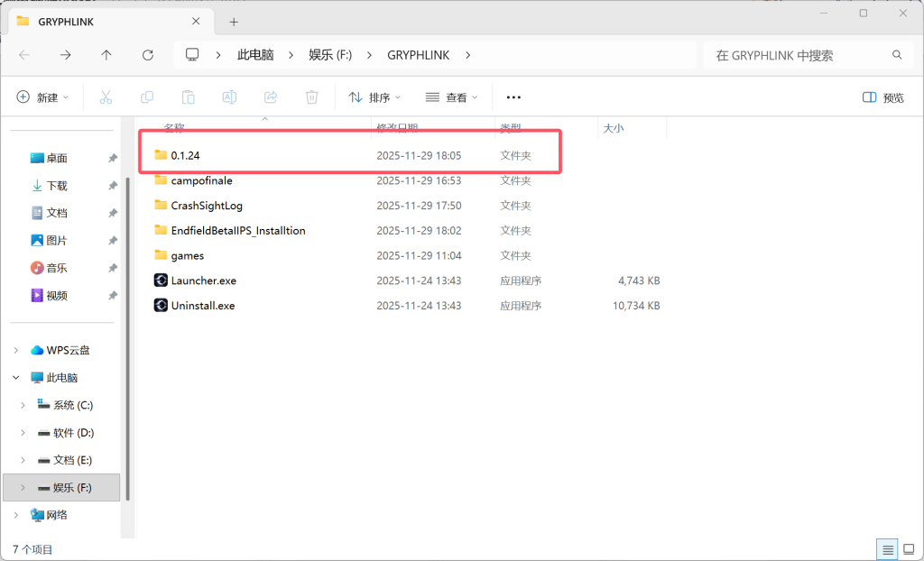
Task: Expand the WPS云盘 tree node
Action: (x=16, y=349)
